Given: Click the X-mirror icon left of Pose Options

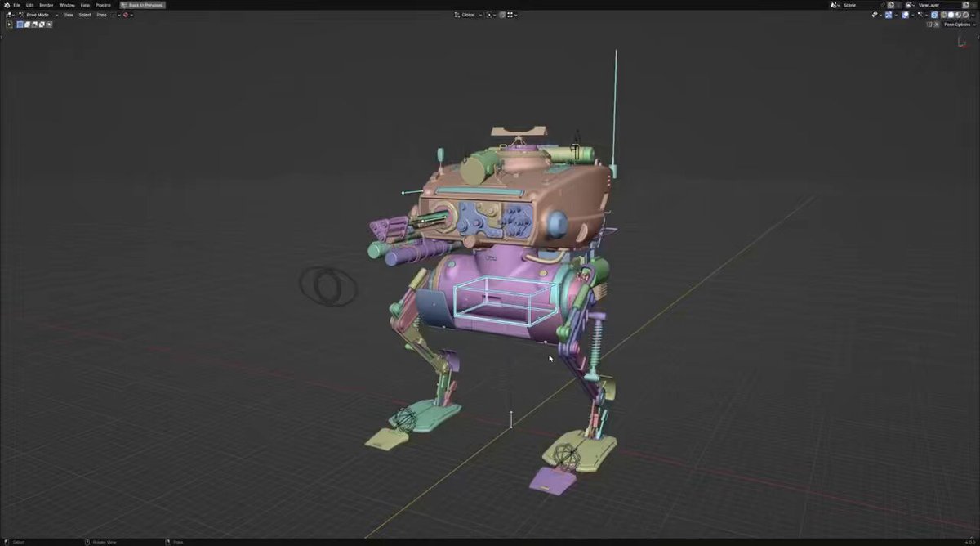Looking at the screenshot, I should [936, 25].
